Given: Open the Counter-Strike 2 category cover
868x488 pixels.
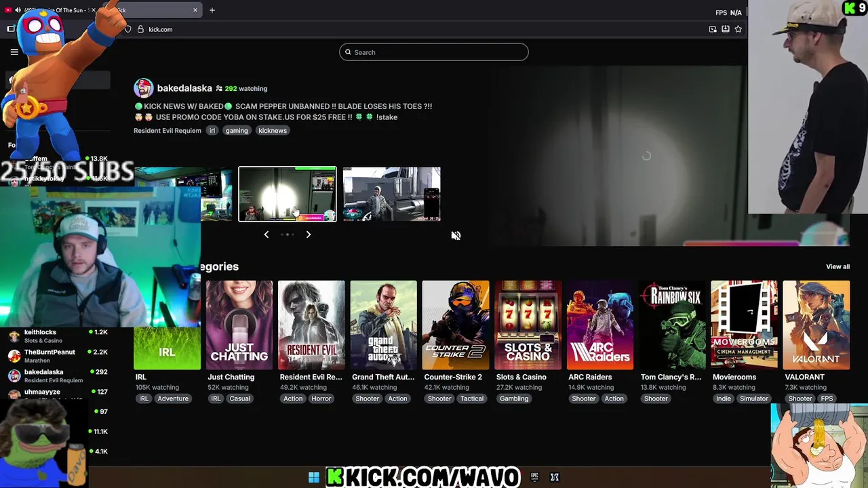Looking at the screenshot, I should [456, 325].
